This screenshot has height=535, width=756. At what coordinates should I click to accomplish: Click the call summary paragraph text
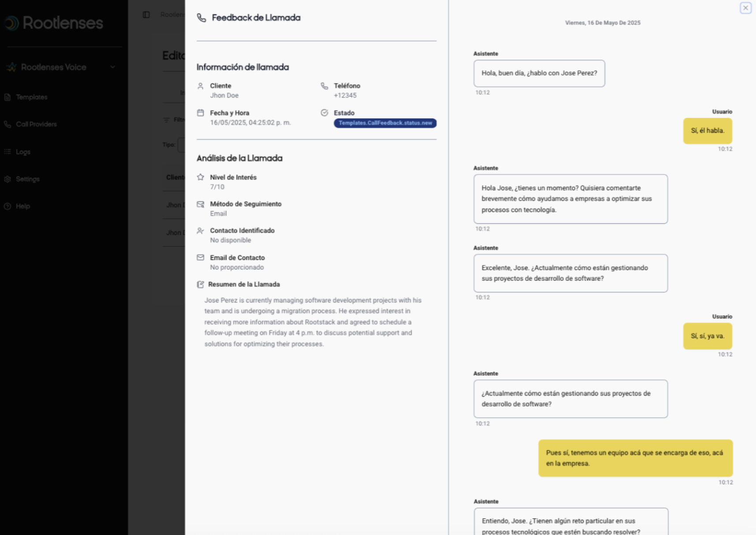coord(313,322)
